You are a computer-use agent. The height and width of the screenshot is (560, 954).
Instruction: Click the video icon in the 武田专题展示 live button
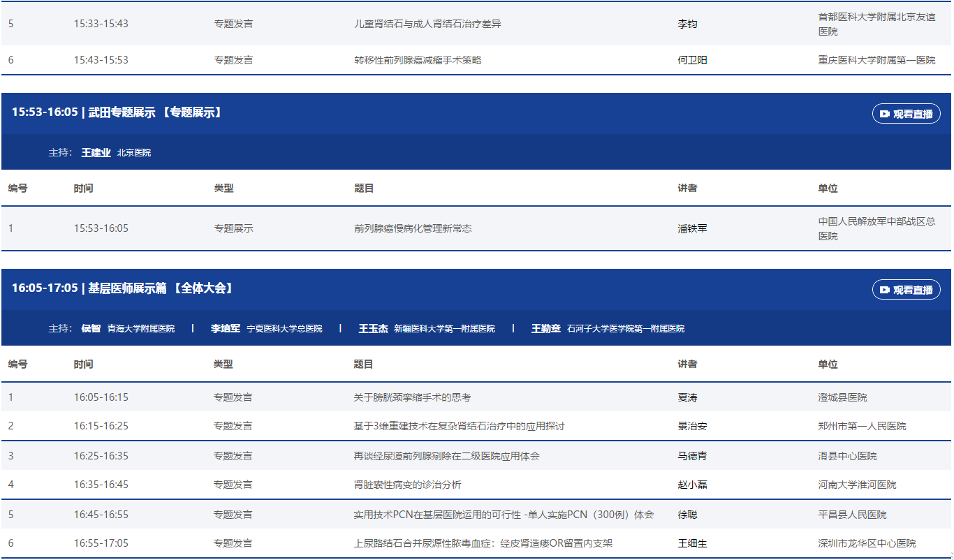pyautogui.click(x=885, y=114)
